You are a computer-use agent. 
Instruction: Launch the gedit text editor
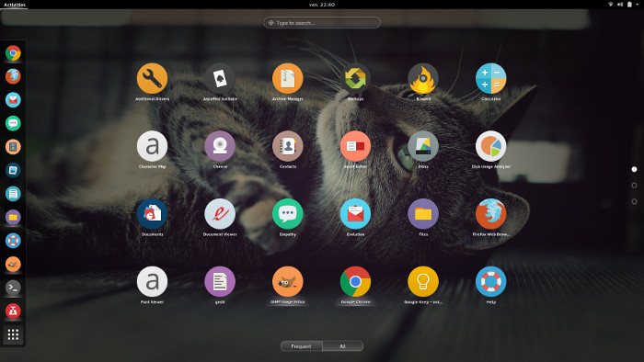click(220, 281)
